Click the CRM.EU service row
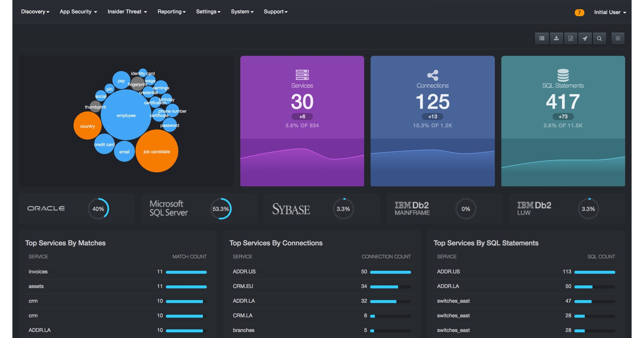 (x=243, y=286)
